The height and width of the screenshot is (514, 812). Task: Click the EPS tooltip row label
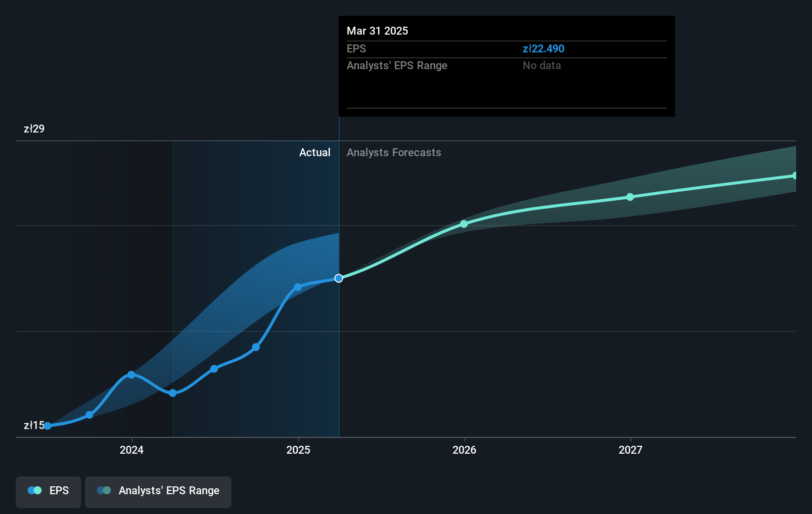click(x=357, y=48)
